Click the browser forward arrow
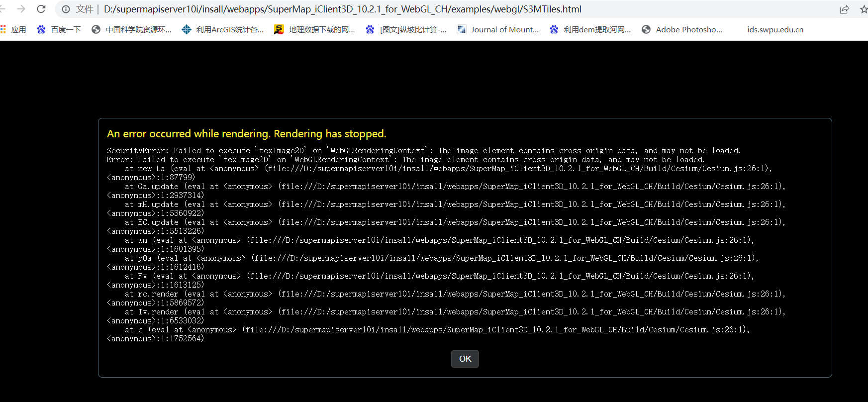The image size is (868, 402). (21, 9)
